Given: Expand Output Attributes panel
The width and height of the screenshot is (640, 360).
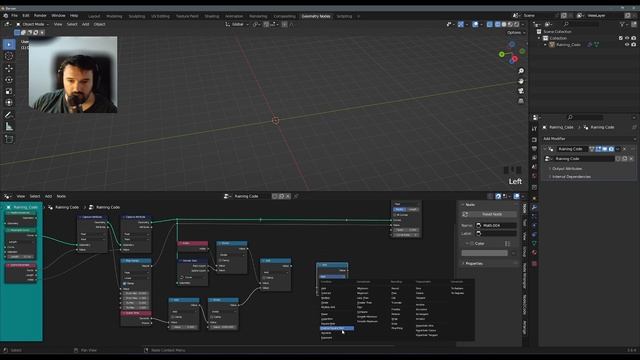Looking at the screenshot, I should click(x=567, y=169).
